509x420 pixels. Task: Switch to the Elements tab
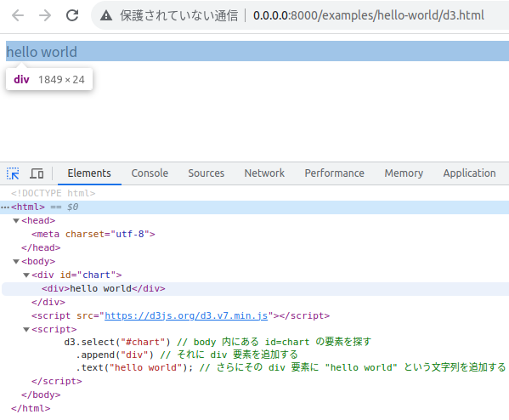(89, 173)
